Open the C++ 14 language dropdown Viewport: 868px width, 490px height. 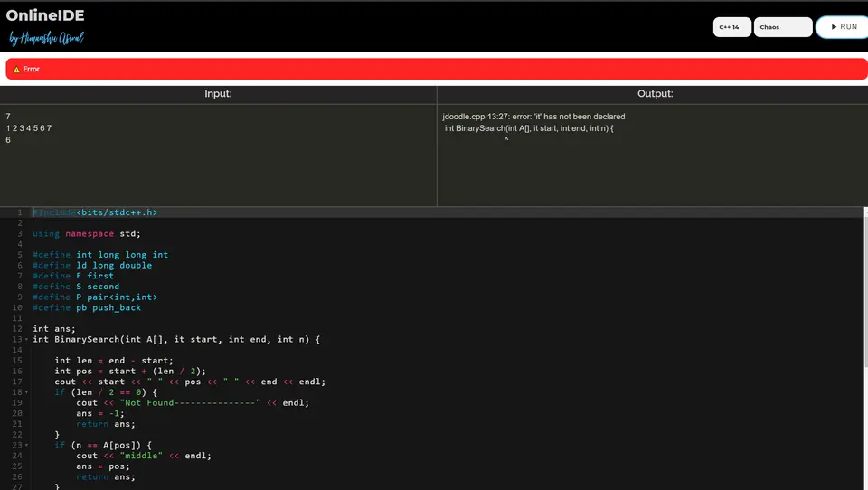coord(731,26)
